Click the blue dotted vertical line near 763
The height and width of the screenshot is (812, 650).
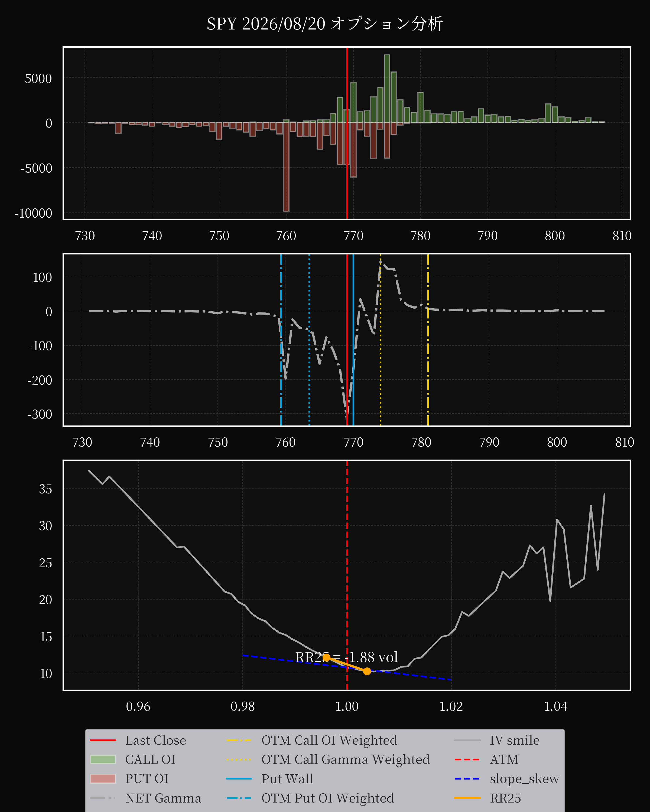pos(309,340)
